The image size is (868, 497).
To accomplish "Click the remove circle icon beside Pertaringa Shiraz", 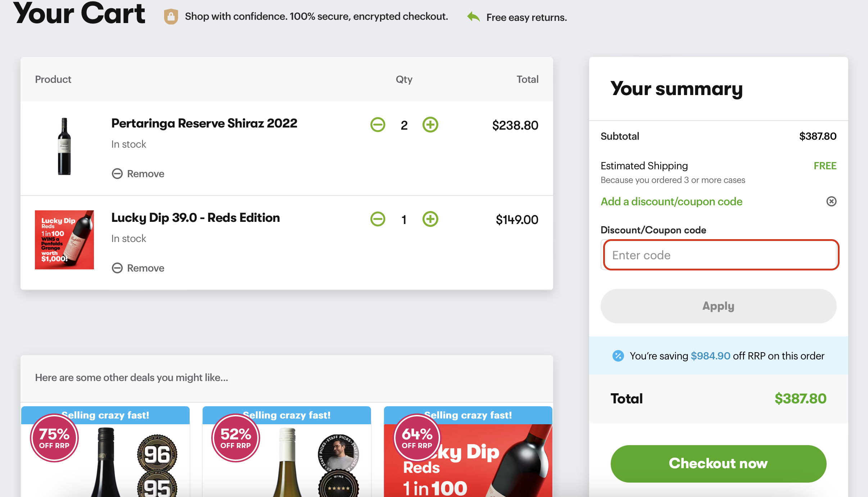I will tap(117, 173).
